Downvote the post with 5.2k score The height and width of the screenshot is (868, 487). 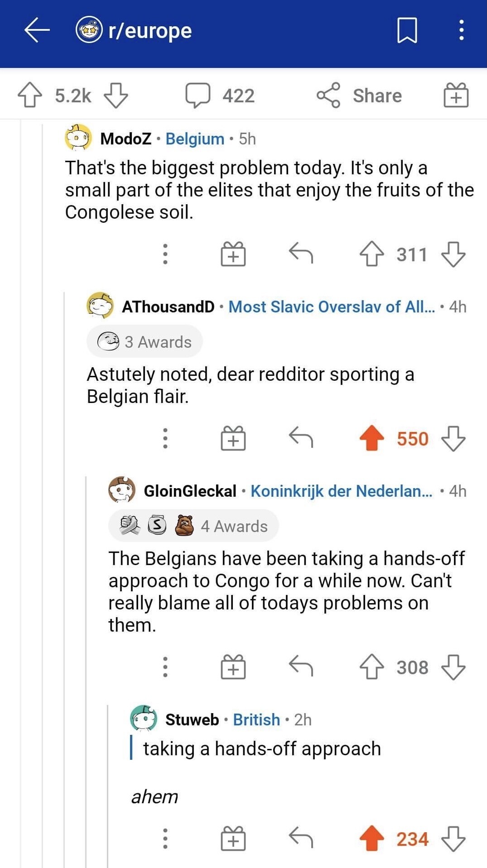[x=116, y=95]
